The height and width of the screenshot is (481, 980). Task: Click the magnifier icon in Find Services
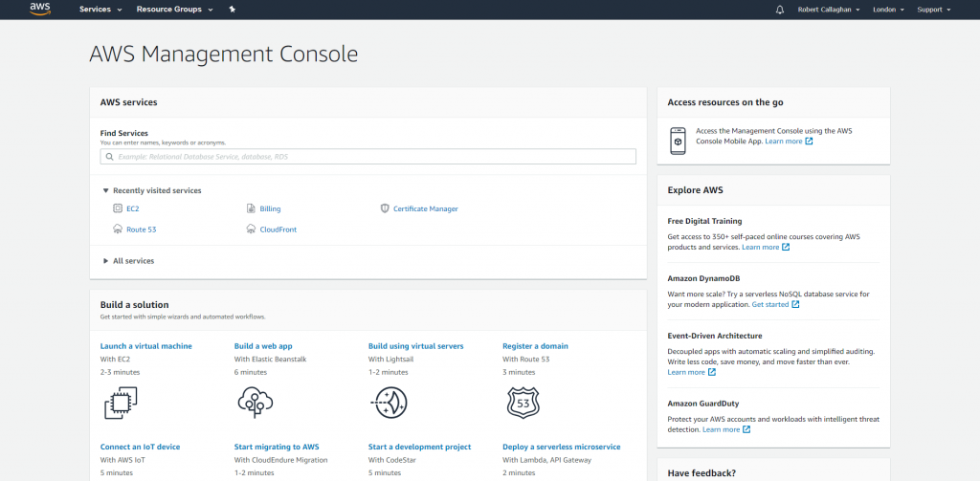(x=110, y=157)
